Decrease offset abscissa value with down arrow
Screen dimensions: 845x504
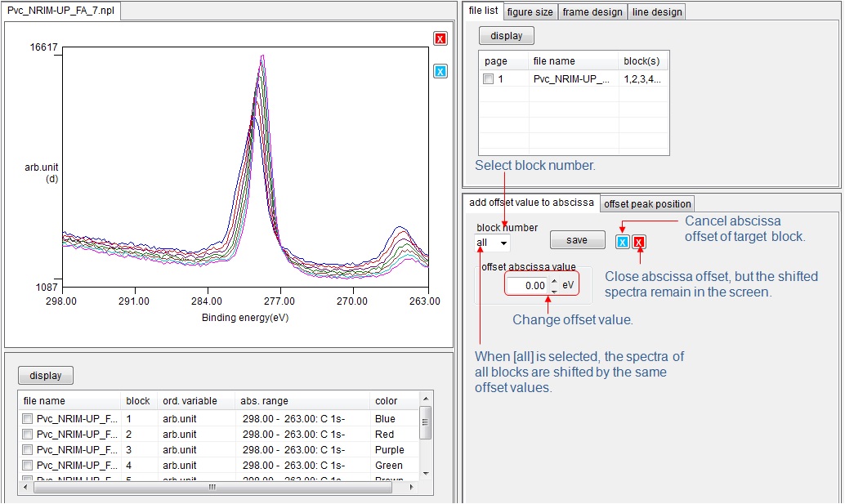point(555,290)
